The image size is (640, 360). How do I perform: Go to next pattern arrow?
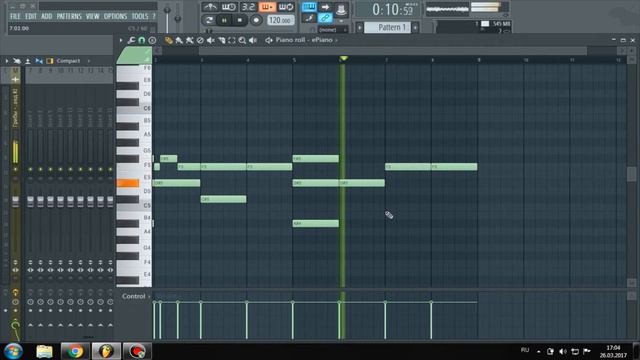(x=415, y=27)
